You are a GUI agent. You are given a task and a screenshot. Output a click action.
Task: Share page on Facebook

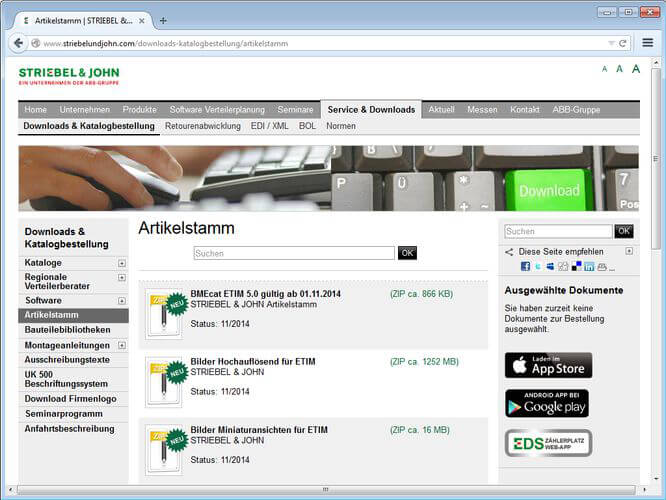(x=525, y=266)
